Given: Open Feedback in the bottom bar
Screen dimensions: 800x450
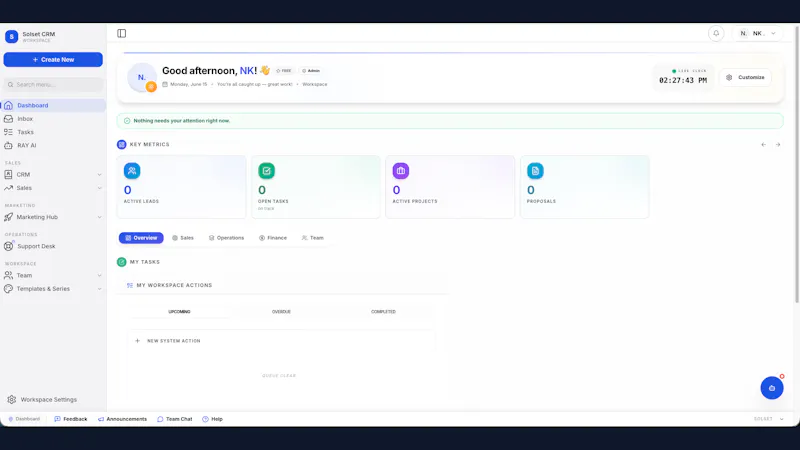Looking at the screenshot, I should tap(71, 419).
